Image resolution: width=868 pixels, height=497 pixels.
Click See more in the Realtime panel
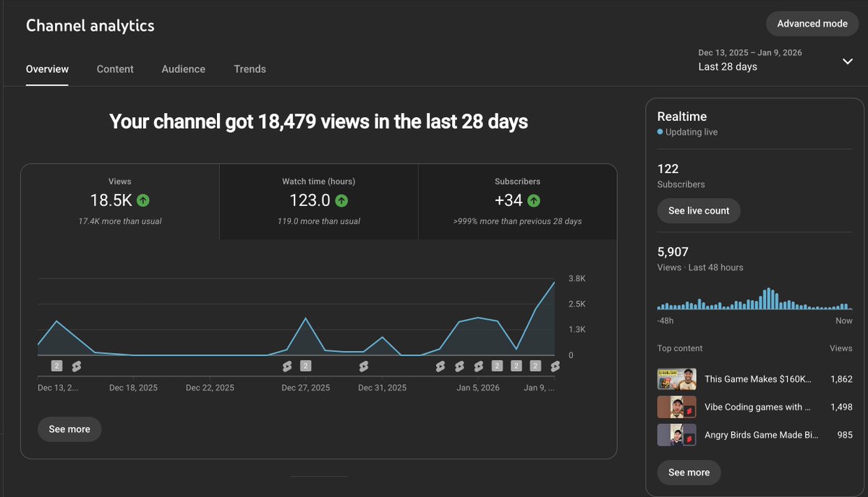689,472
